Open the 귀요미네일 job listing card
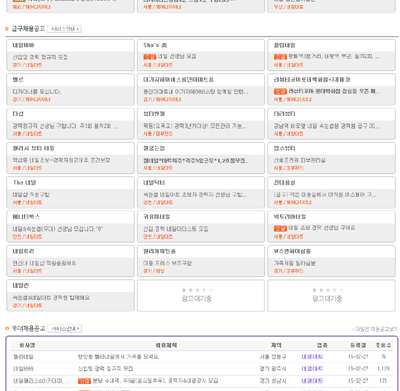The image size is (400, 391). click(x=201, y=227)
